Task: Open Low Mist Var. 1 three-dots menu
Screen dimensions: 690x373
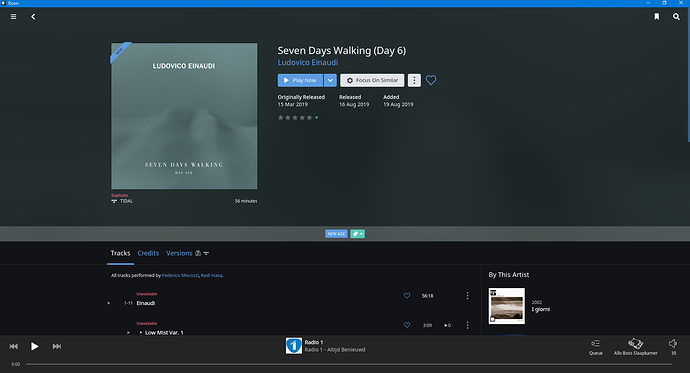Action: click(467, 325)
